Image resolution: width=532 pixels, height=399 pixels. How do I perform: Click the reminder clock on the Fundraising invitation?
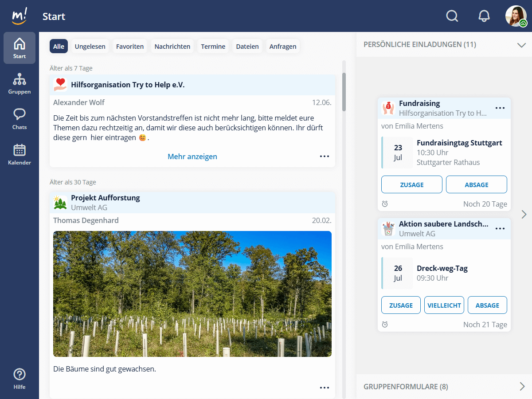click(x=385, y=203)
